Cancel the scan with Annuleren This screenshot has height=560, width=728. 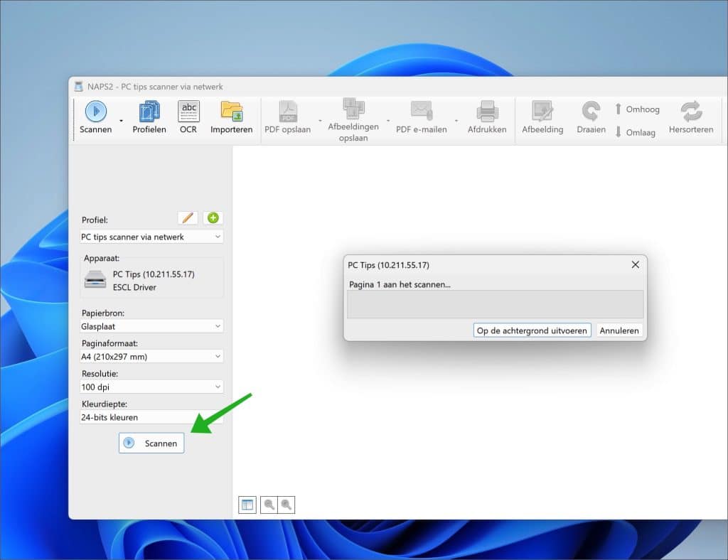619,330
